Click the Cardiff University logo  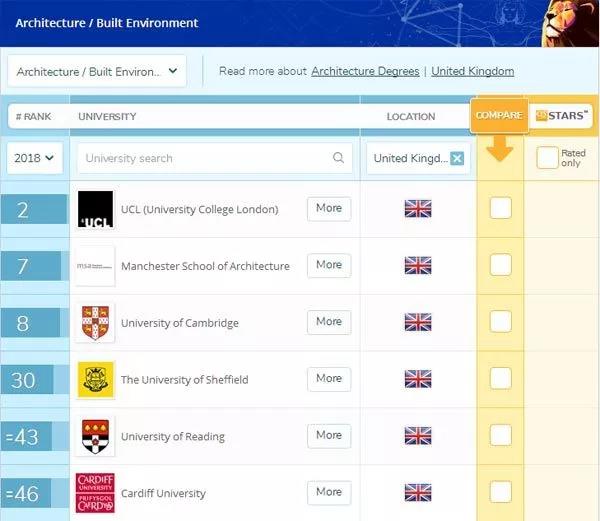tap(95, 493)
